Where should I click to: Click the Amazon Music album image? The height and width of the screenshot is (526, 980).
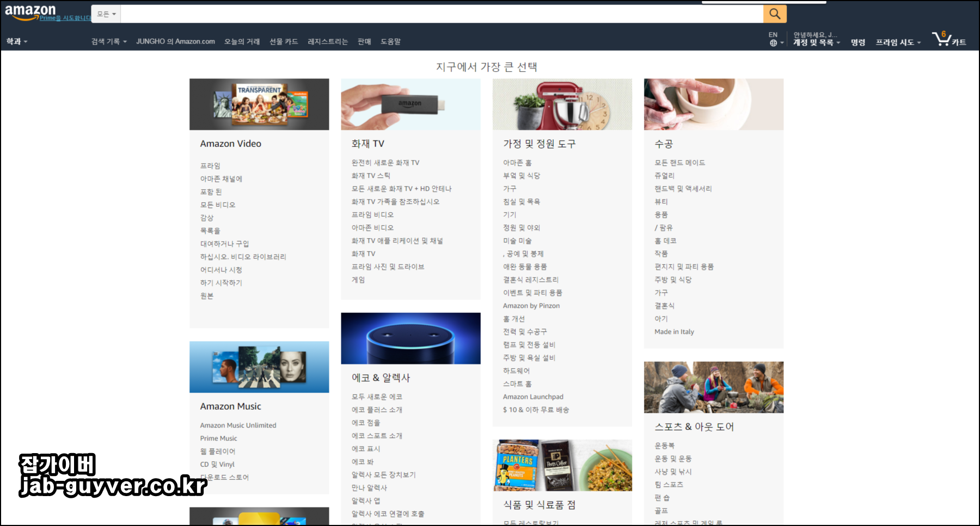[x=259, y=367]
